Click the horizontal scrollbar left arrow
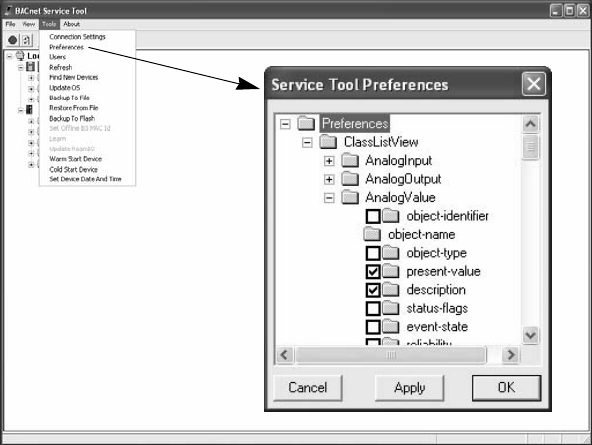The height and width of the screenshot is (445, 592). point(284,355)
